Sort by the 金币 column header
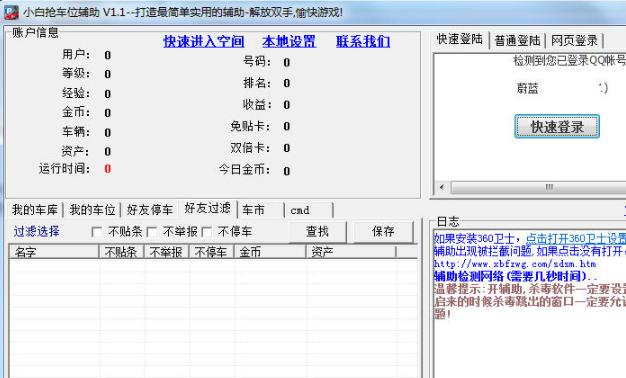The width and height of the screenshot is (626, 378). click(270, 252)
